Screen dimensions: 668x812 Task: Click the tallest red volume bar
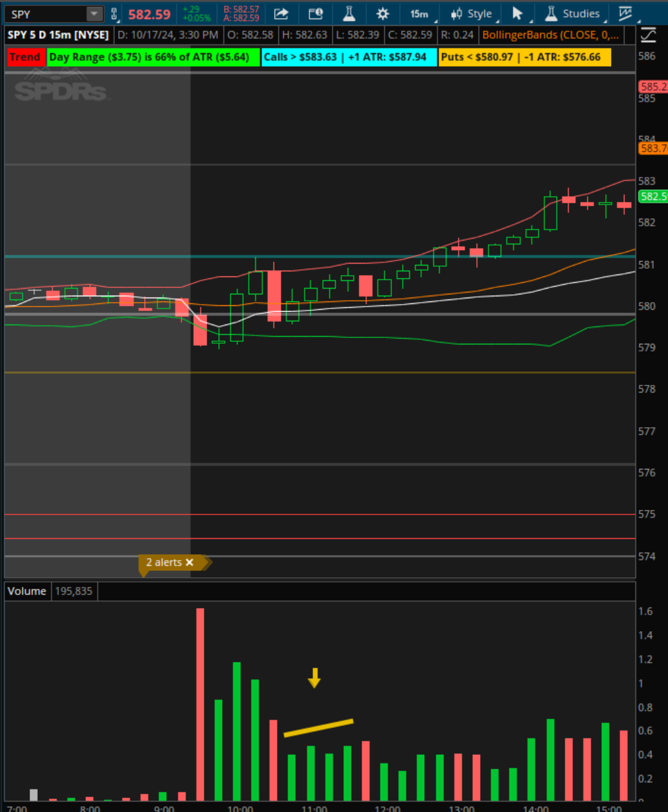200,704
